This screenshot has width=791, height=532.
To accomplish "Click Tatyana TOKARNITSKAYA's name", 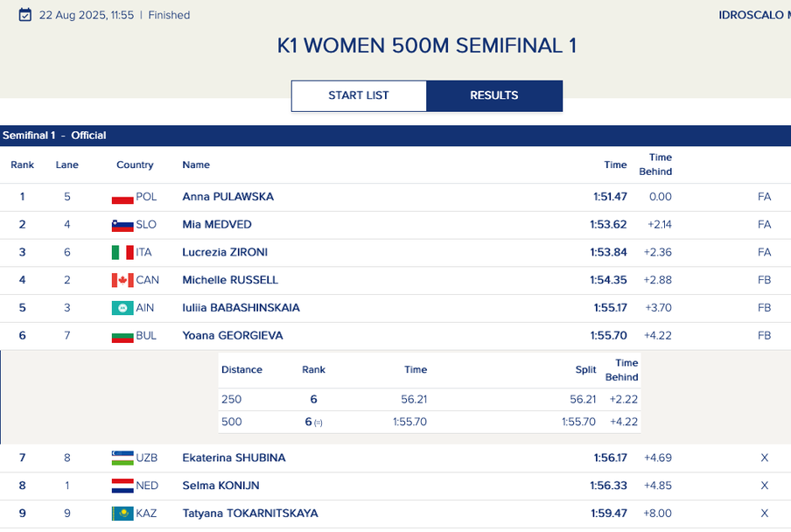I will pyautogui.click(x=250, y=514).
